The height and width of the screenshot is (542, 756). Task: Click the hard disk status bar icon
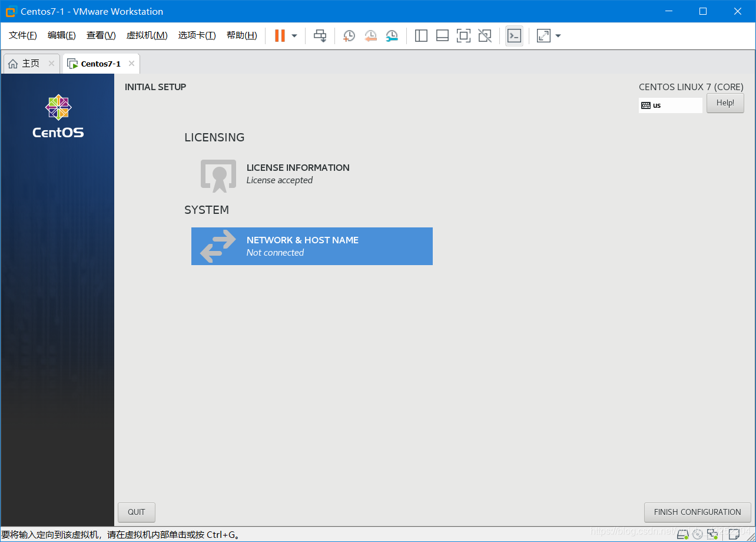coord(683,534)
